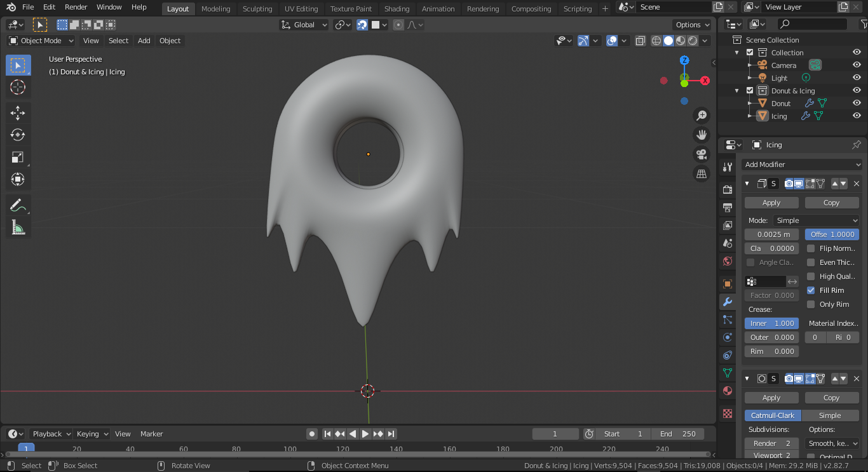Hide the Light object in outliner

coord(857,78)
